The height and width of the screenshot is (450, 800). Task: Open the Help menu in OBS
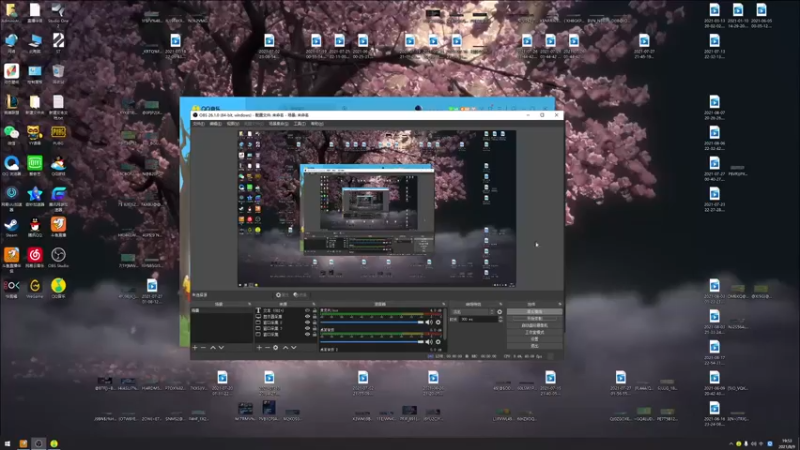(317, 123)
